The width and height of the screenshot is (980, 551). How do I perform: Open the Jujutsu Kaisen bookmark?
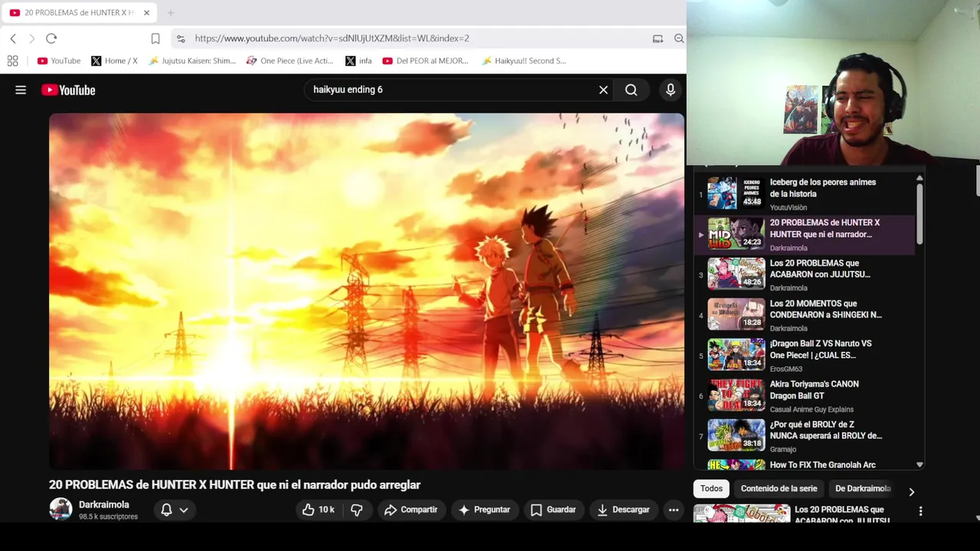click(192, 60)
